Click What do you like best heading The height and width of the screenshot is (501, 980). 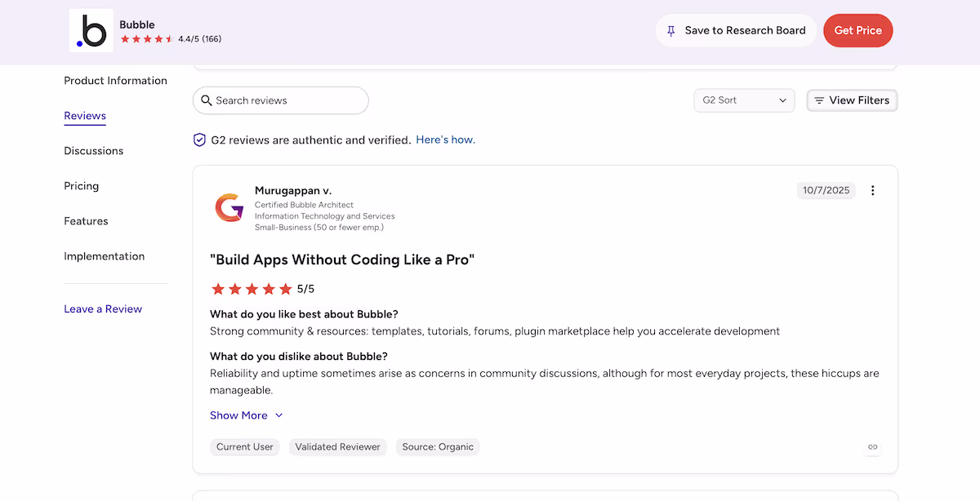[x=304, y=314]
